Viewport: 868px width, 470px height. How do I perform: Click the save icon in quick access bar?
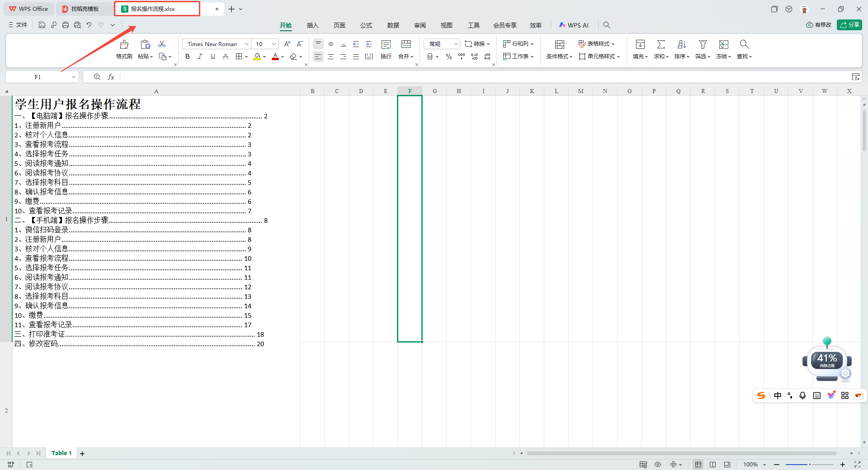coord(42,25)
